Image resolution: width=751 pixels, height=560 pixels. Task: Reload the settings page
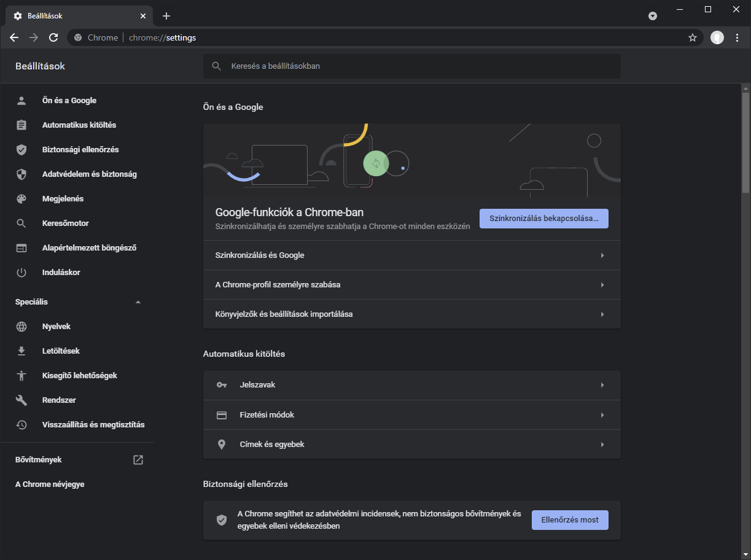[53, 37]
